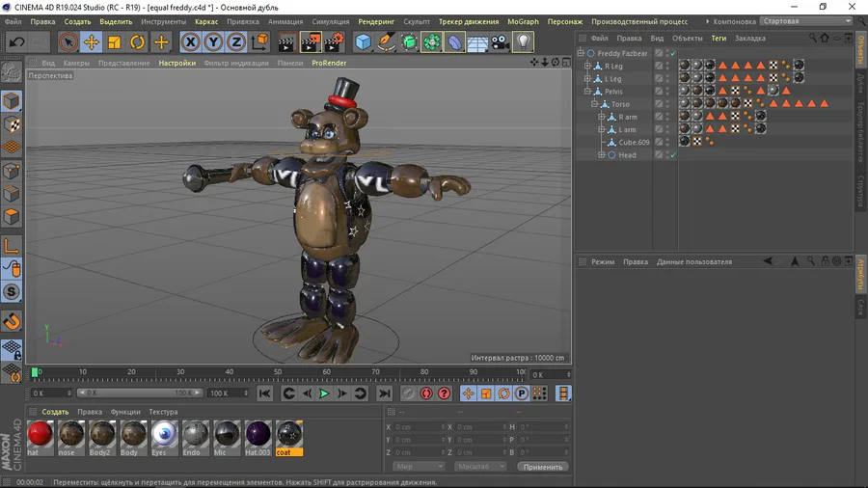Click the Применить button
This screenshot has height=488, width=868.
click(x=543, y=467)
